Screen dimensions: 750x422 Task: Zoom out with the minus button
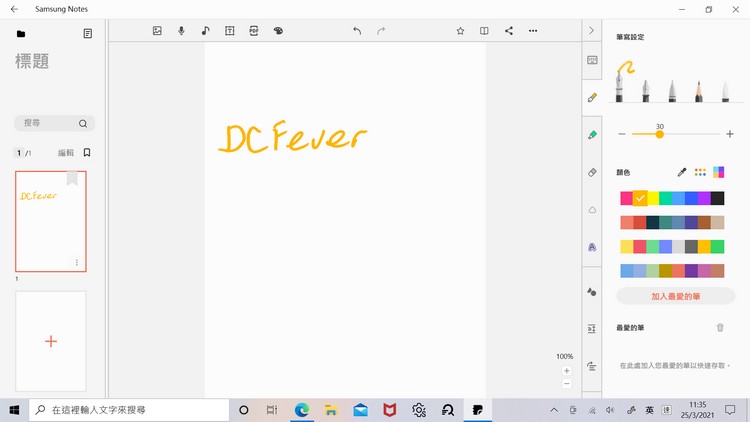[567, 384]
